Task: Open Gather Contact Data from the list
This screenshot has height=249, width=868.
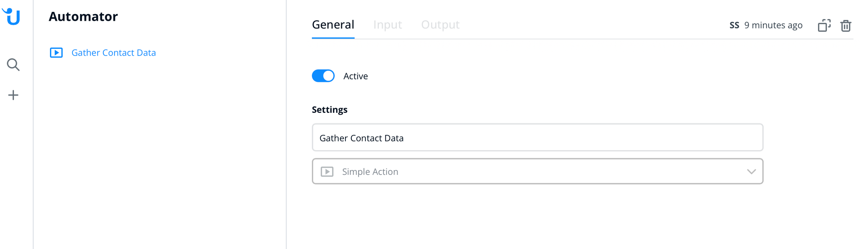Action: tap(114, 53)
